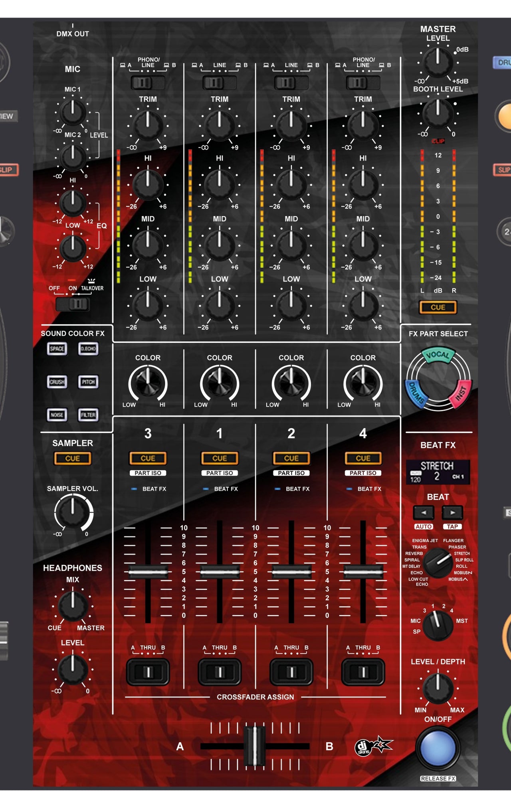Image resolution: width=511 pixels, height=812 pixels.
Task: Click the CUE button for channel 3
Action: [x=148, y=458]
